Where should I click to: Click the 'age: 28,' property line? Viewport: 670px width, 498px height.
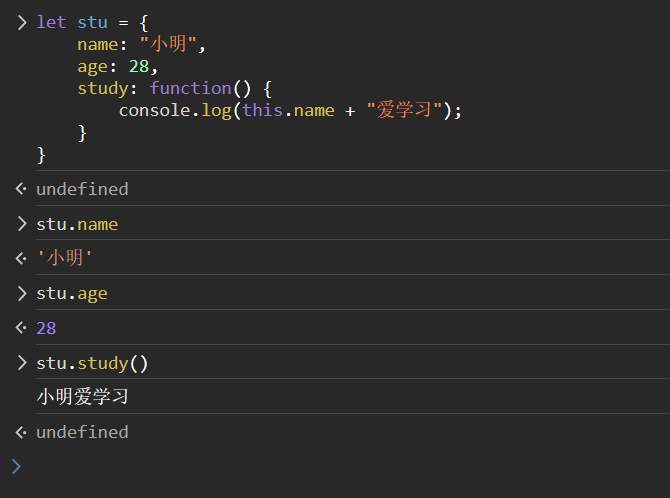tap(118, 66)
